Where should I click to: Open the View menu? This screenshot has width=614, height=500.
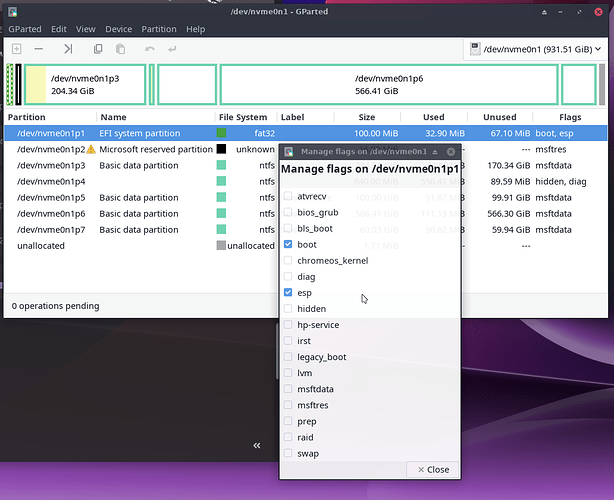point(85,29)
